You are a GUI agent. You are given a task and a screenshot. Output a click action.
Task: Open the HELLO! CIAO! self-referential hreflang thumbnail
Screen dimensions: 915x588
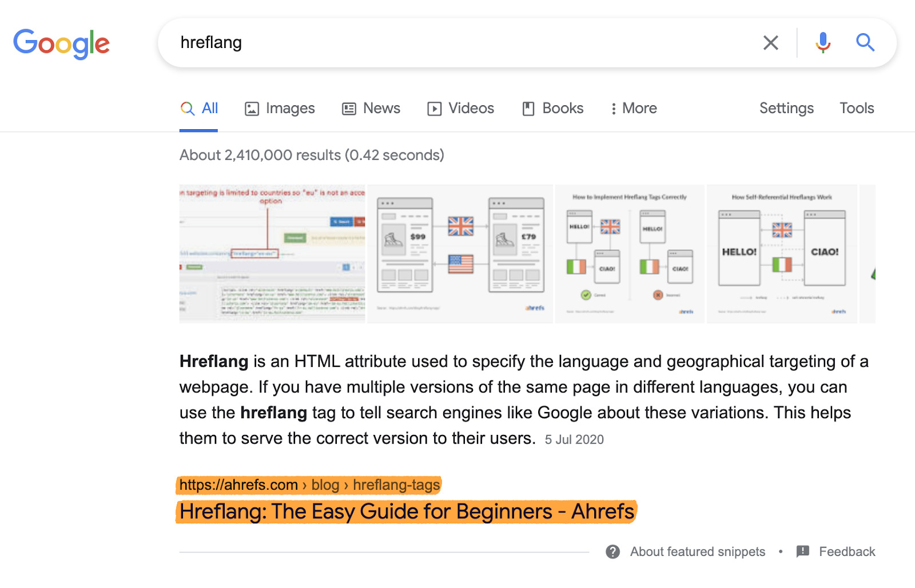click(782, 254)
